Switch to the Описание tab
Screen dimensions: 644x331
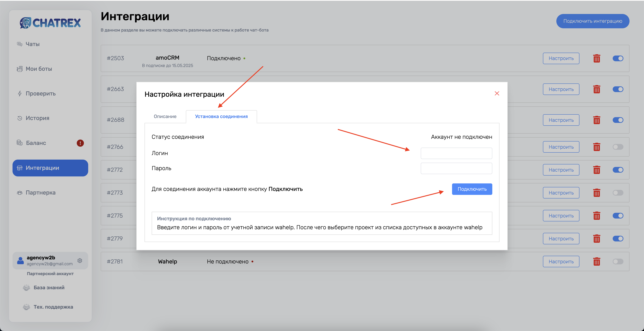(x=165, y=116)
